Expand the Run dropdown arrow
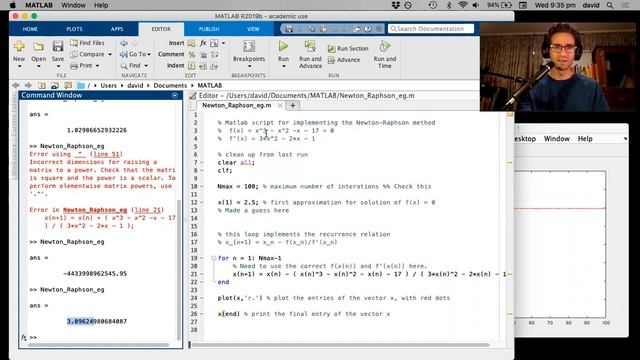The height and width of the screenshot is (360, 640). tap(283, 66)
